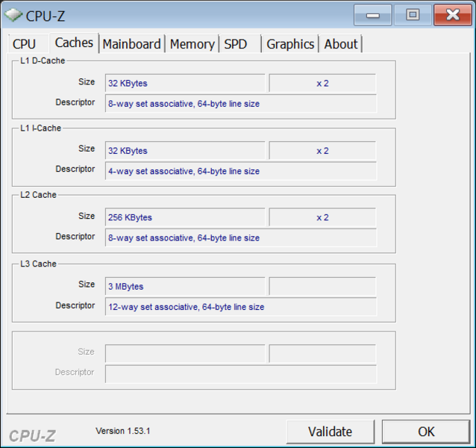Maximize the CPU-Z window

click(x=413, y=15)
